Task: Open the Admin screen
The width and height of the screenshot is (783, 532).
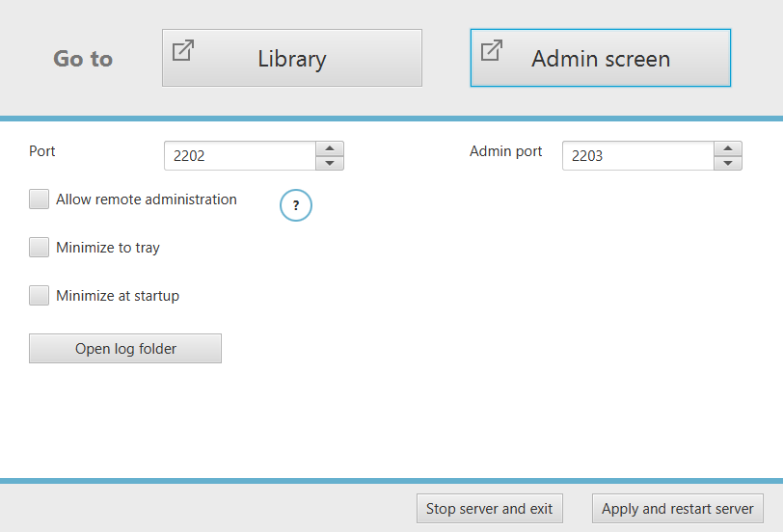Action: [601, 58]
